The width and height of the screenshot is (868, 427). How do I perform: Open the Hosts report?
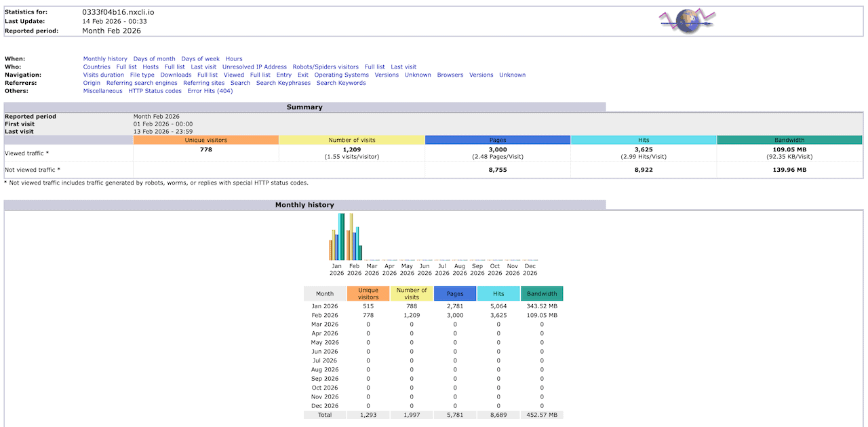[150, 67]
